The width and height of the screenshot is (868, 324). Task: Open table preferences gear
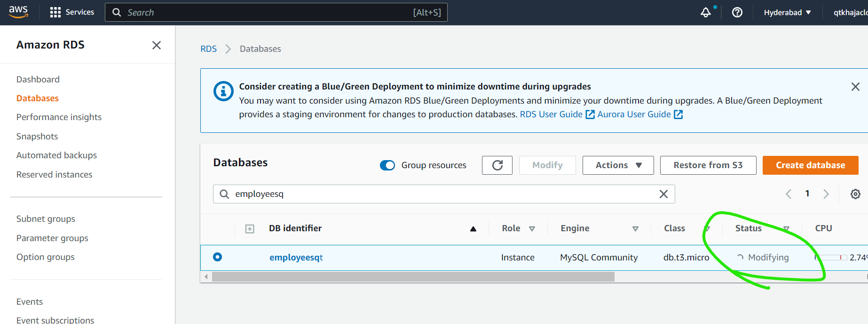tap(855, 194)
